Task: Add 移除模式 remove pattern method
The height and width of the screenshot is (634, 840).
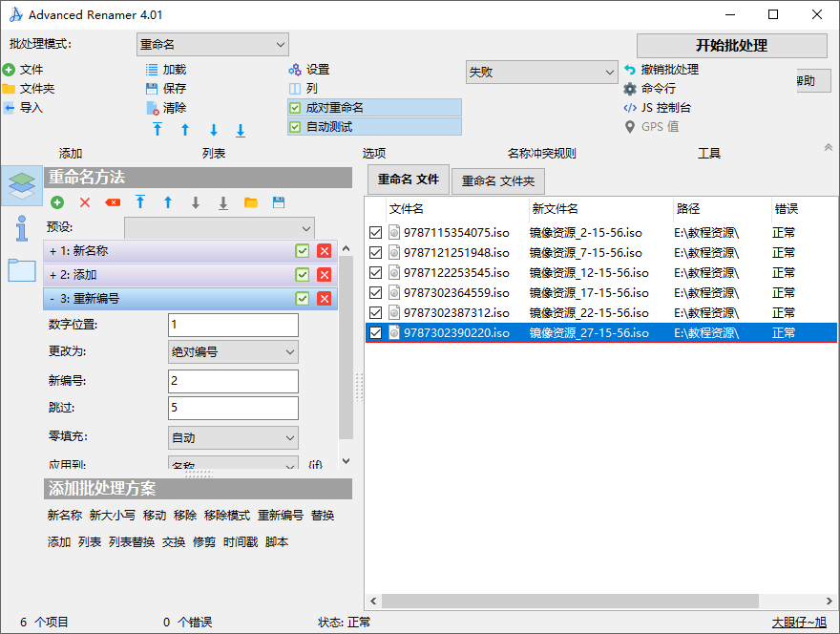Action: 227,515
